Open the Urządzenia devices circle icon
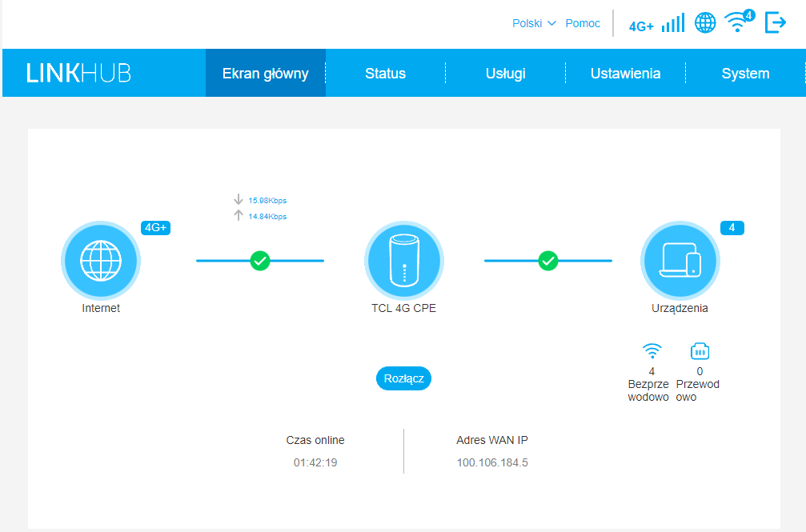 [x=680, y=261]
